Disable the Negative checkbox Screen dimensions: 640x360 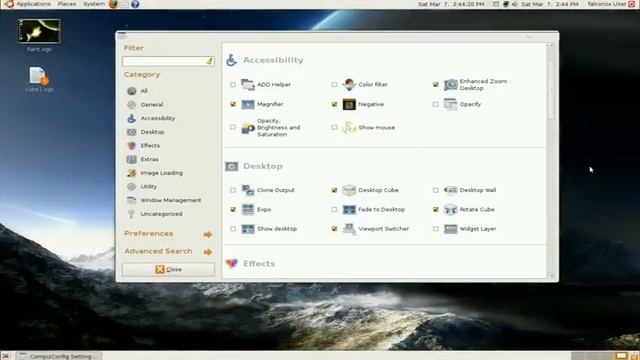(334, 104)
